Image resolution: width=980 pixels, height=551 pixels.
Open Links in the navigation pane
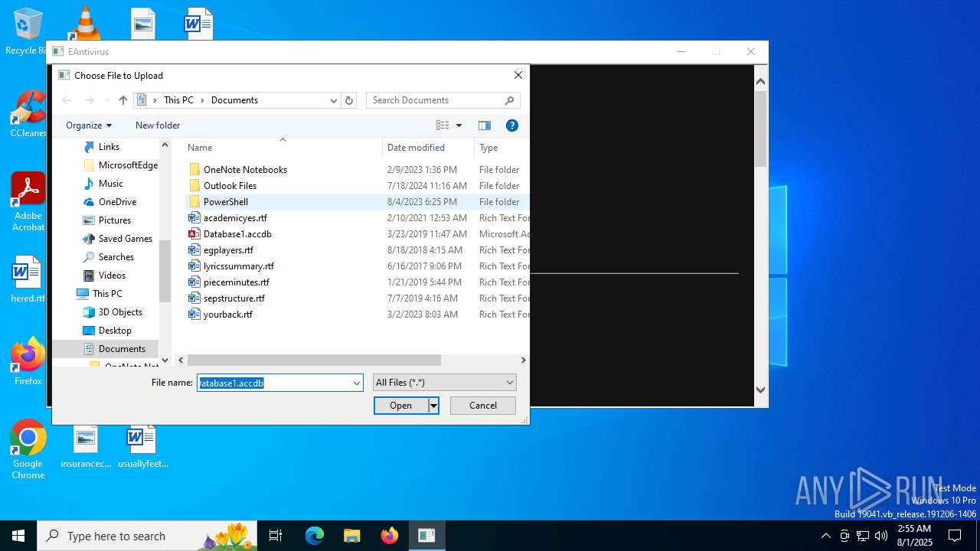(x=109, y=147)
